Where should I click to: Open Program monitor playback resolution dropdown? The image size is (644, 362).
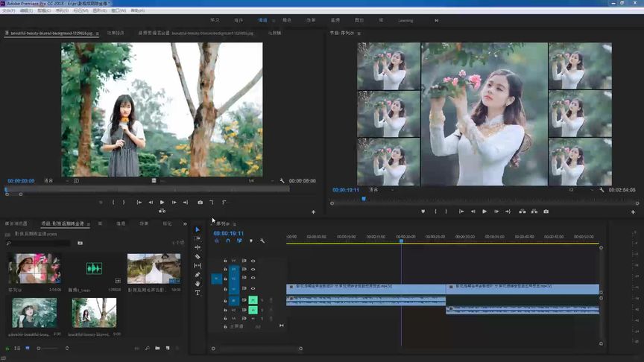573,190
